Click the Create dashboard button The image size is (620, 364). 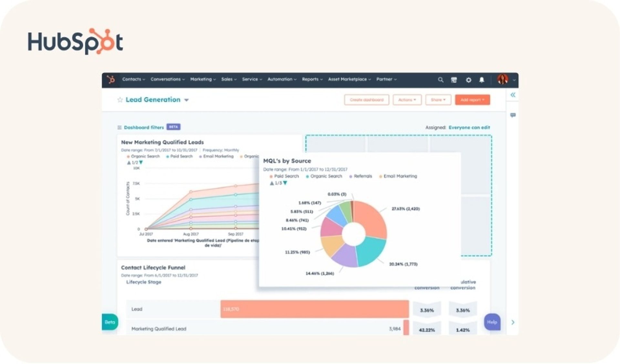(x=367, y=100)
